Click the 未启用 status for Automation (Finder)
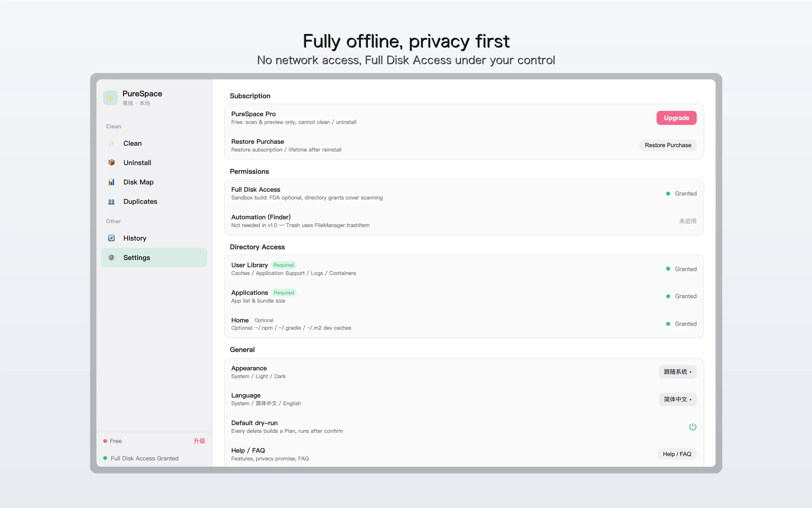This screenshot has width=812, height=508. (x=688, y=221)
